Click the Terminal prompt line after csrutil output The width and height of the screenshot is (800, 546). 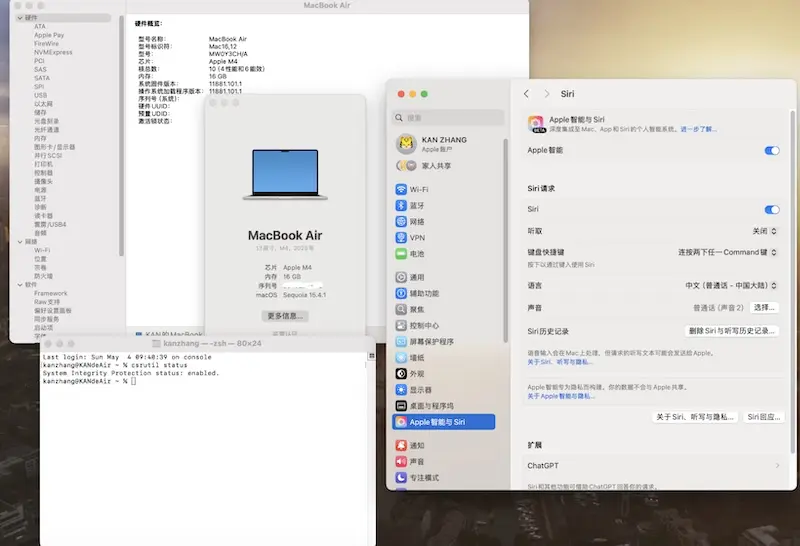click(89, 381)
